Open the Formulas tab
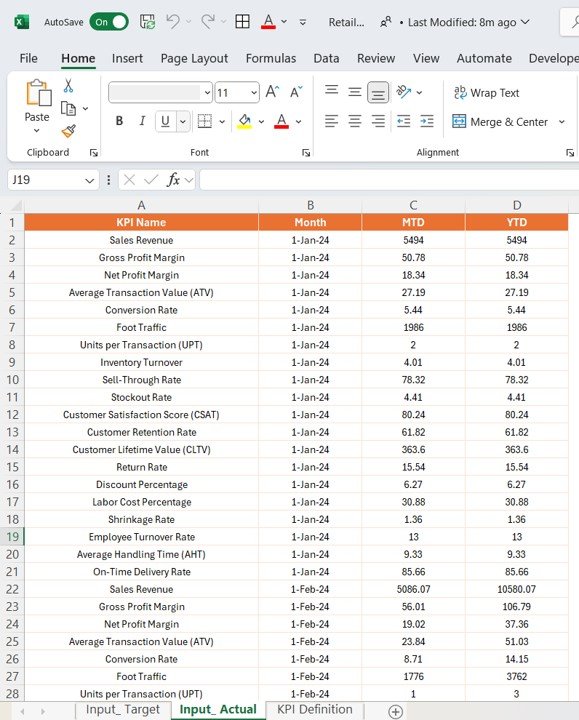Image resolution: width=579 pixels, height=720 pixels. coord(271,58)
